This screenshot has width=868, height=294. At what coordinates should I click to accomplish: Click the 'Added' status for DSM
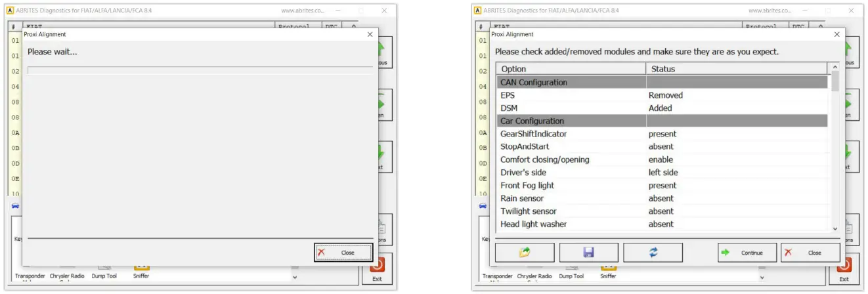(661, 108)
